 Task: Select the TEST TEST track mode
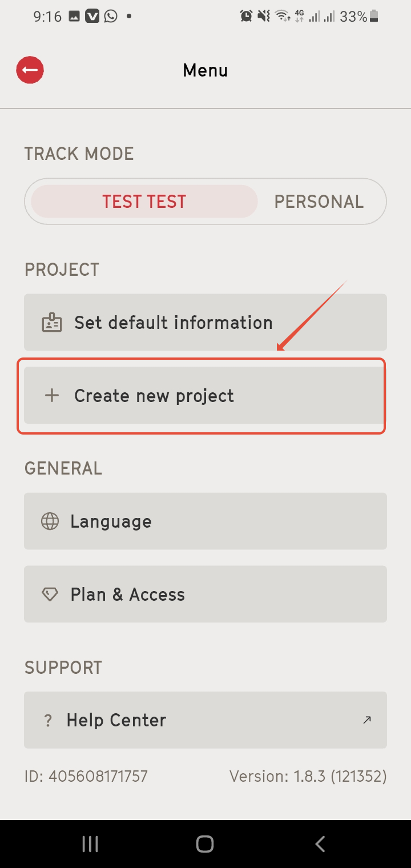pos(144,202)
